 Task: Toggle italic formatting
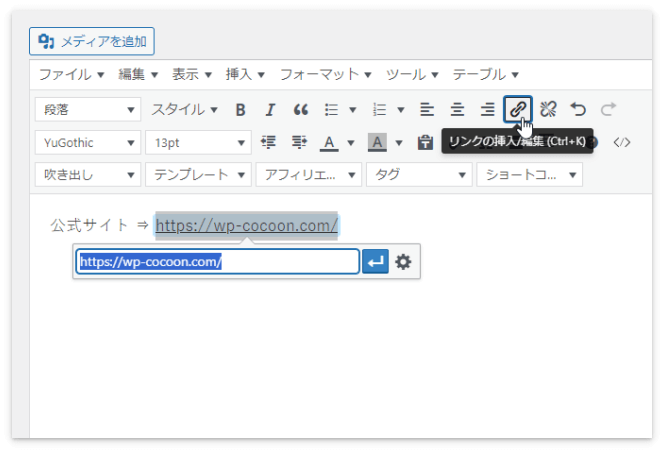tap(270, 110)
